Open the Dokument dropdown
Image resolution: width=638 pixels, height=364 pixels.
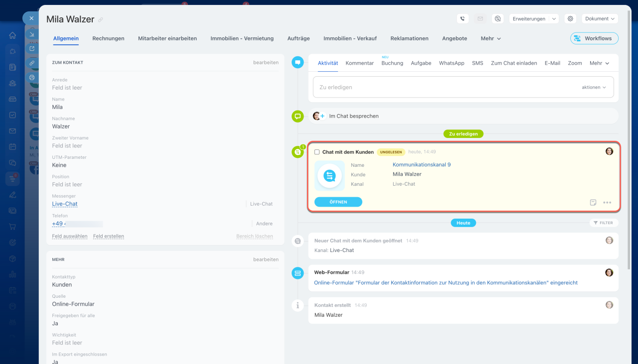point(600,18)
